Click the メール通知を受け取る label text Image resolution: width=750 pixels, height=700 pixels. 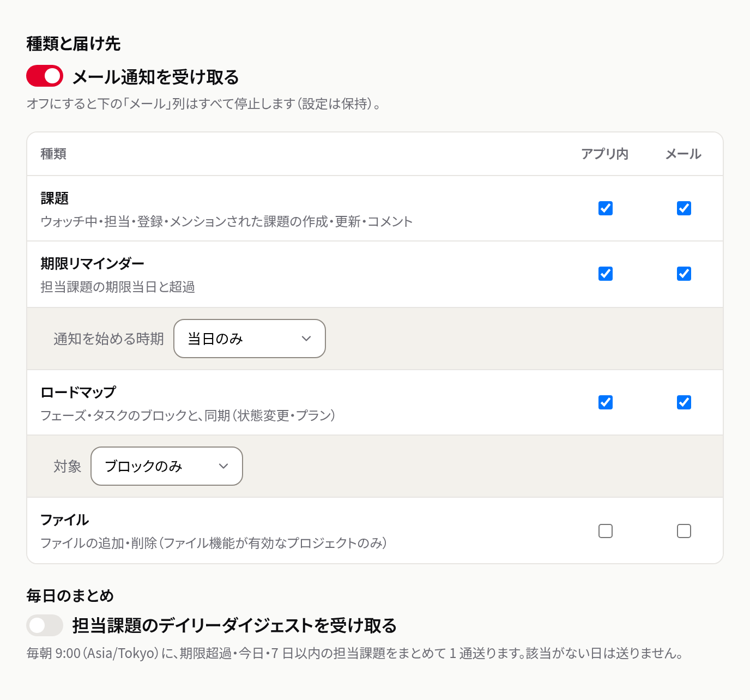click(156, 77)
